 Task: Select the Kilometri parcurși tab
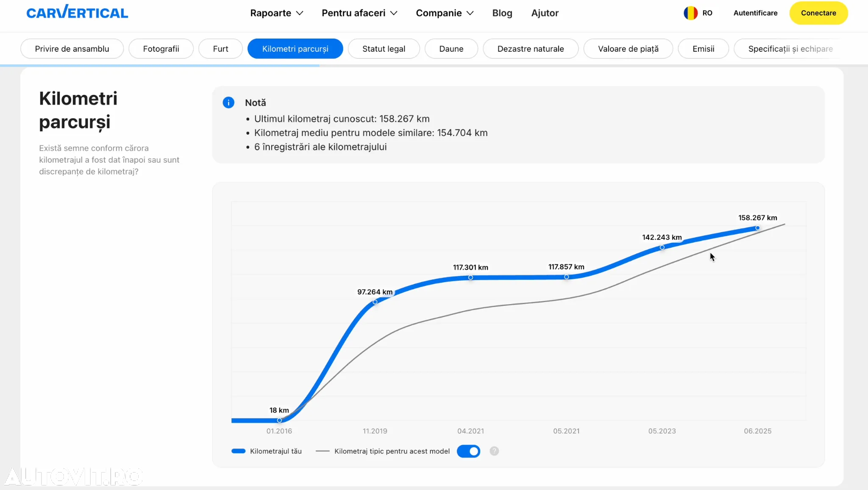[295, 49]
